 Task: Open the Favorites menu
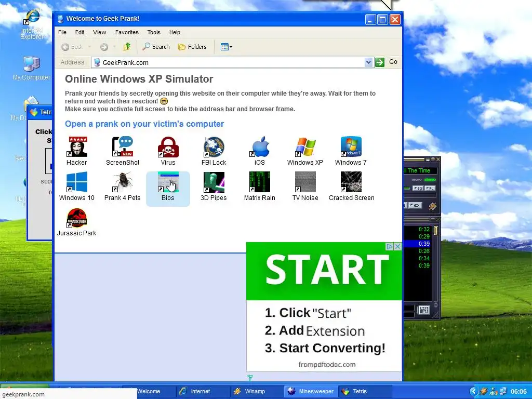pyautogui.click(x=127, y=32)
